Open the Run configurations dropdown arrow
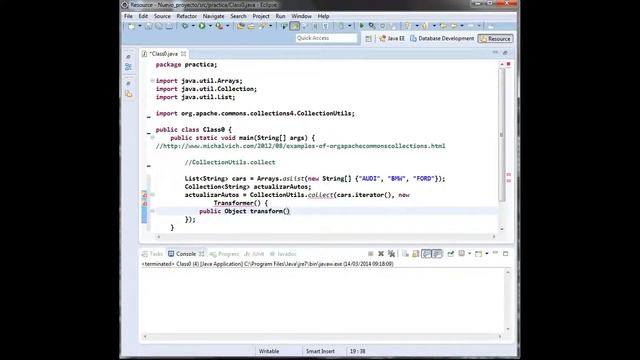640x360 pixels. 210,26
